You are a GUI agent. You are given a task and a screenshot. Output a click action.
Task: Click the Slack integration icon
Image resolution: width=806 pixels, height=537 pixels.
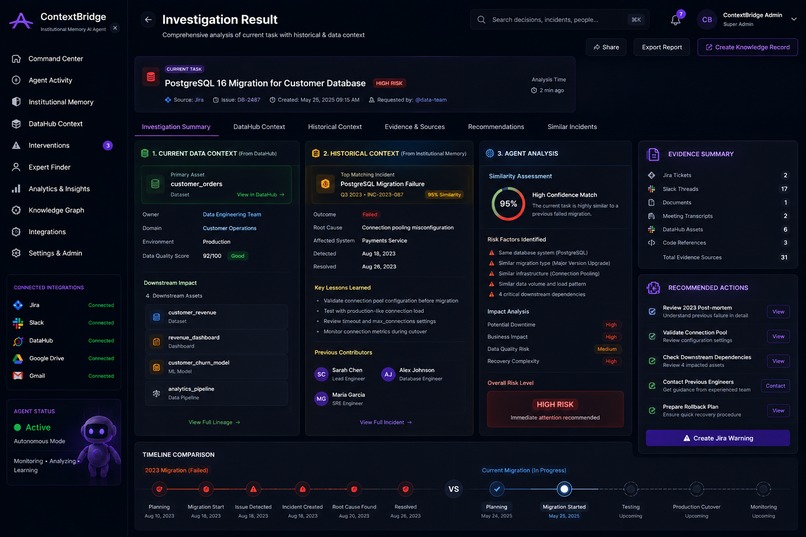click(18, 323)
